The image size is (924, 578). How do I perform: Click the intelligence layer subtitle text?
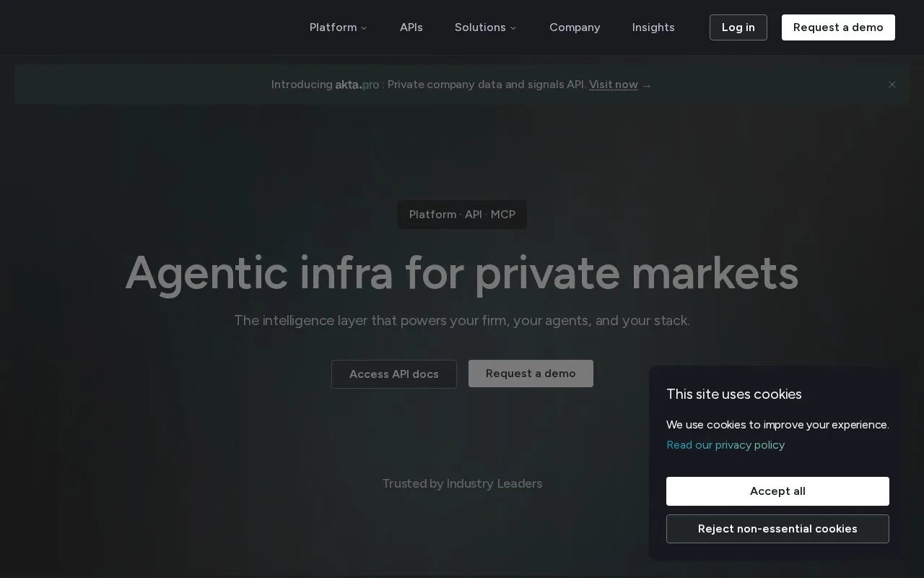click(462, 321)
